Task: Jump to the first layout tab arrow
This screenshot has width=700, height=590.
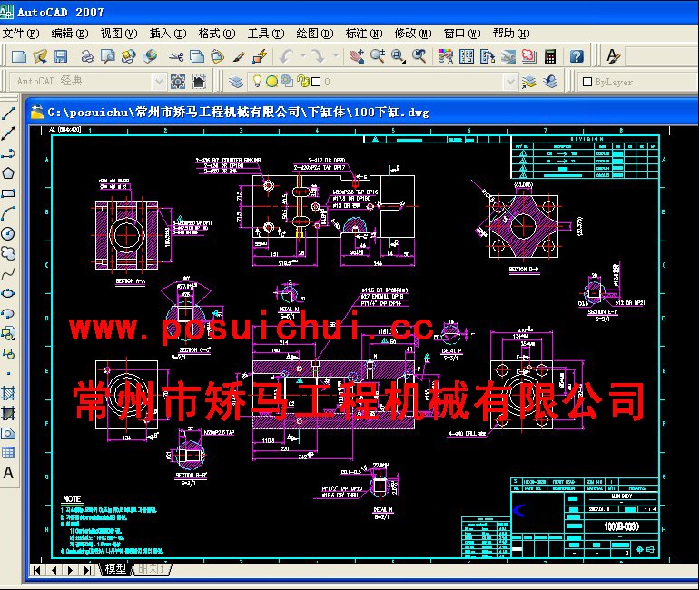Action: [37, 570]
